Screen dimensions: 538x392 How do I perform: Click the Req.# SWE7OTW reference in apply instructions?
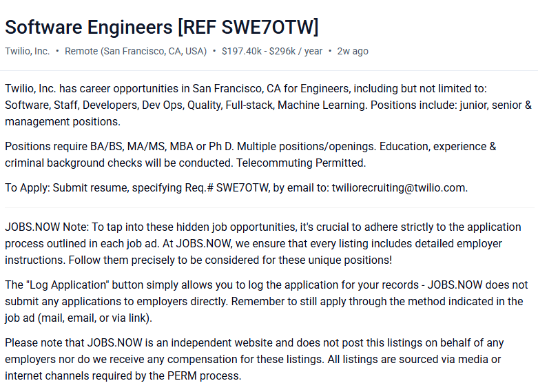[x=227, y=188]
